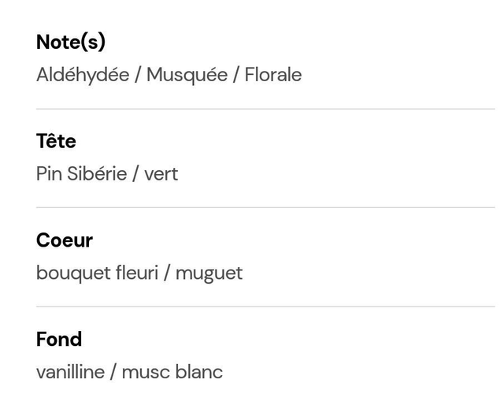
Task: Click the divider line above "Fond"
Action: (265, 307)
